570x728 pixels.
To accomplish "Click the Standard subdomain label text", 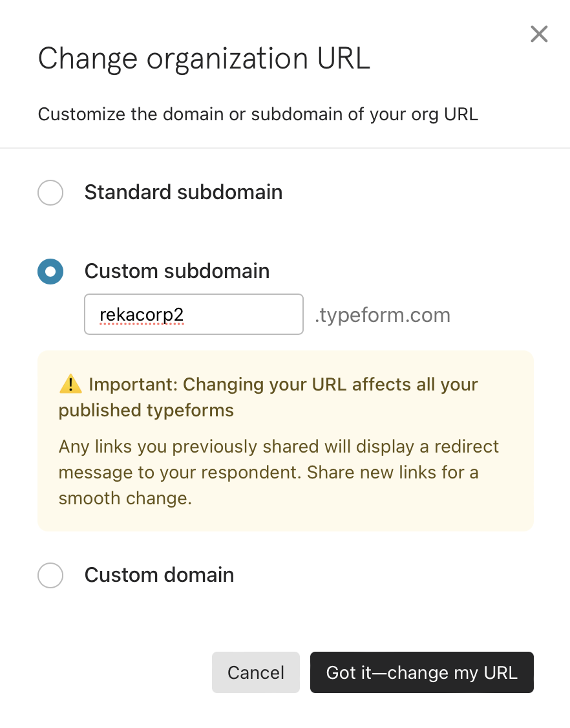I will point(184,192).
